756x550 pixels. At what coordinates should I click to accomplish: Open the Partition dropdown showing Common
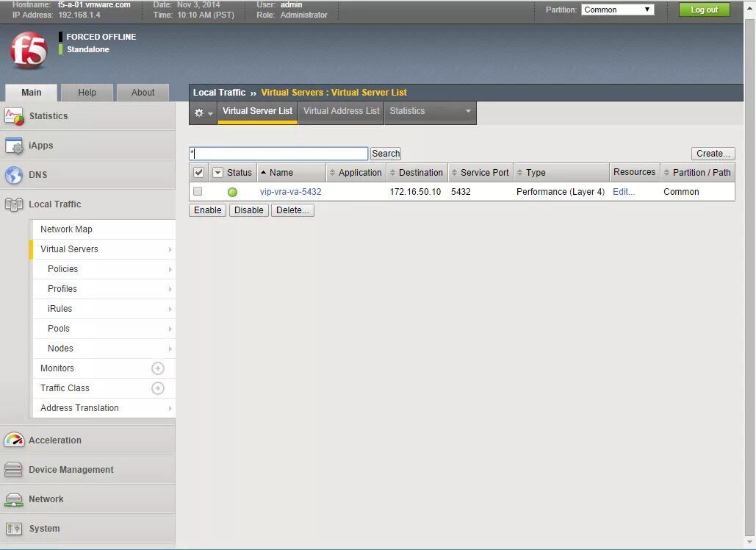616,10
